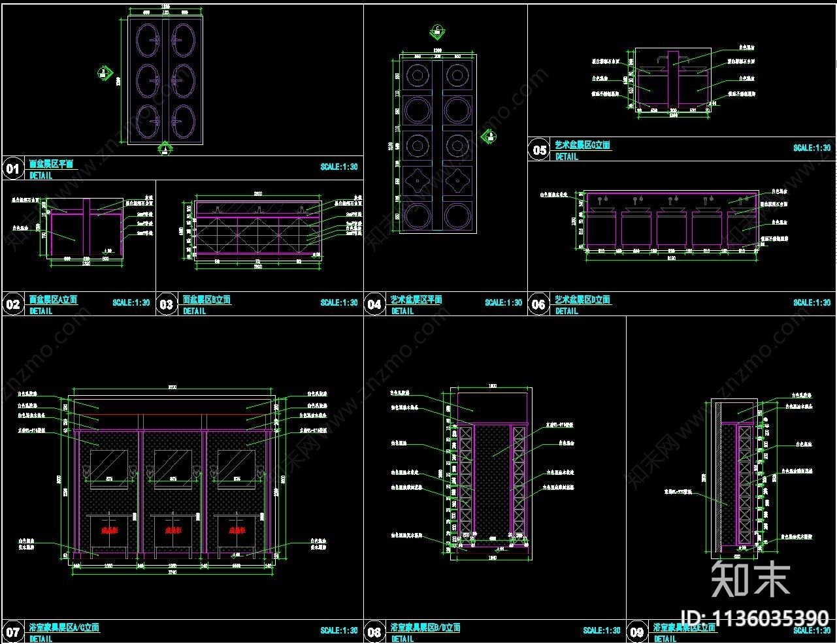Click the title text 艺术盆展区平面
This screenshot has height=644, width=837.
pyautogui.click(x=416, y=300)
